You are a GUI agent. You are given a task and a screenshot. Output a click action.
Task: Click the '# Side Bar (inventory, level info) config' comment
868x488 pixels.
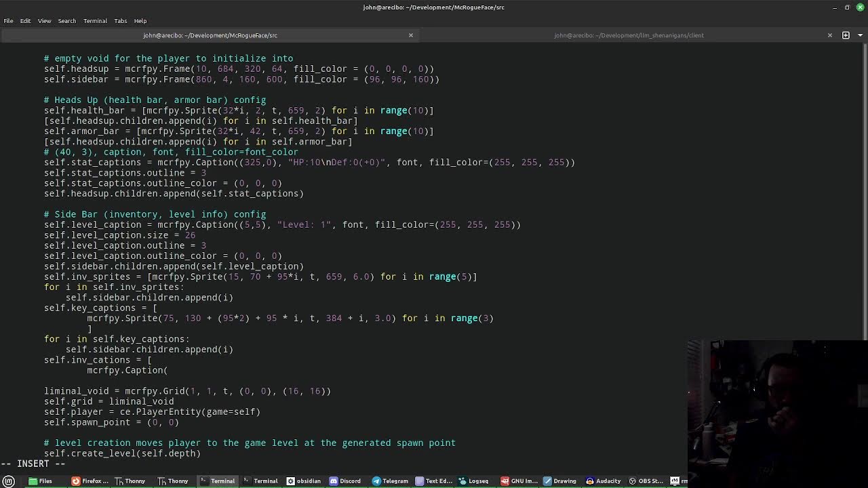pyautogui.click(x=155, y=214)
